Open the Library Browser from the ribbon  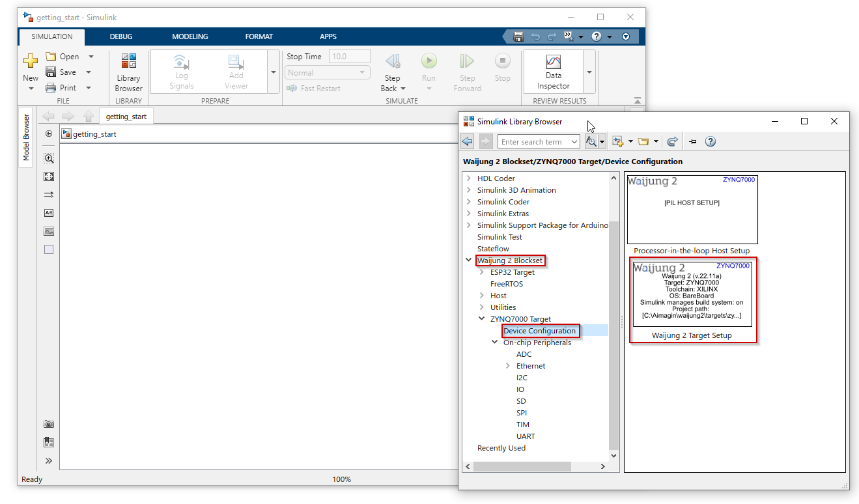click(128, 73)
